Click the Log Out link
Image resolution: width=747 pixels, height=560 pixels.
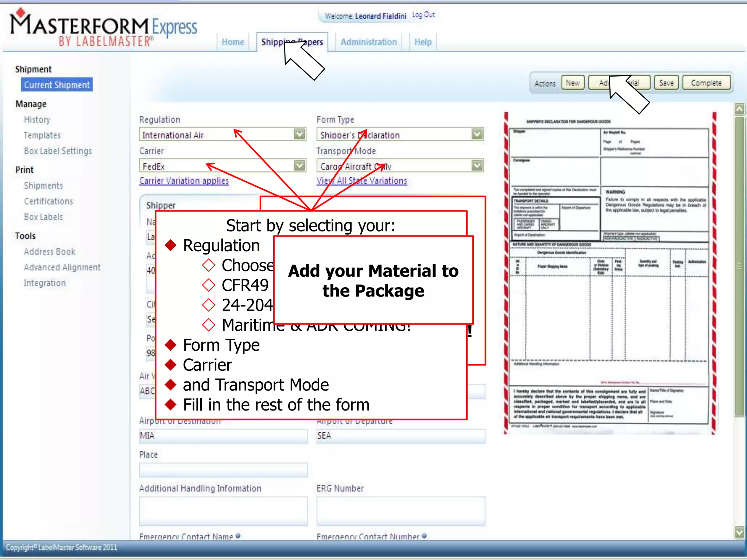(423, 15)
